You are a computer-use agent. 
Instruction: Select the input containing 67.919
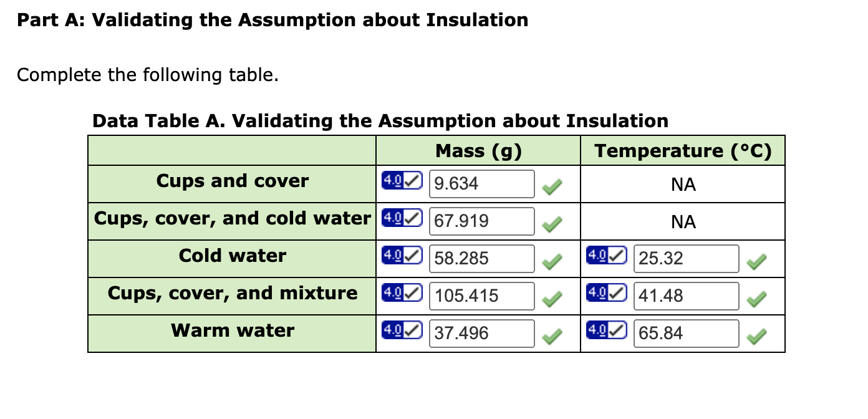[480, 221]
